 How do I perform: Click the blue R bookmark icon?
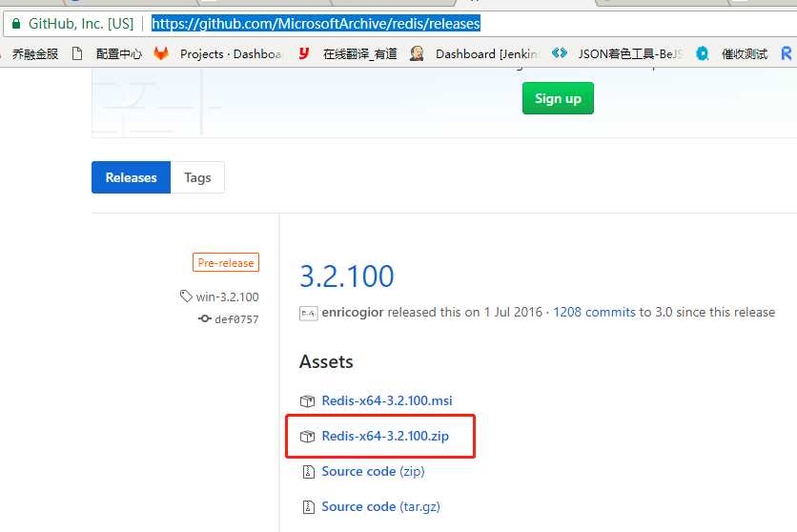tap(787, 53)
